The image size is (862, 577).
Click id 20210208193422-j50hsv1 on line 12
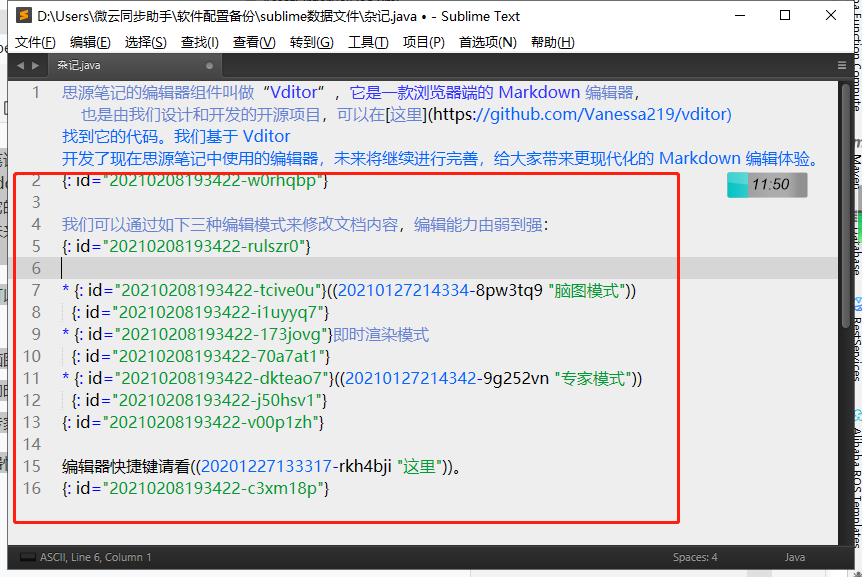pos(217,400)
